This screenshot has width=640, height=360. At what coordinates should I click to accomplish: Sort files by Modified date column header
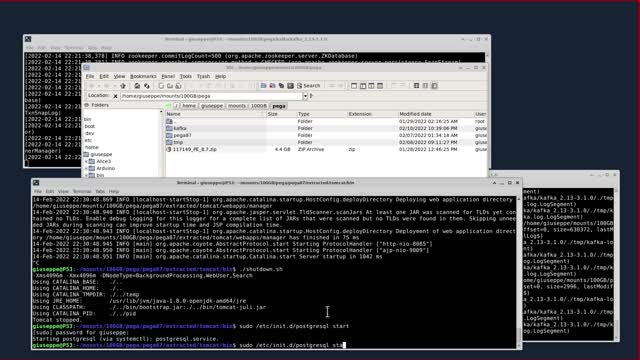[x=436, y=114]
